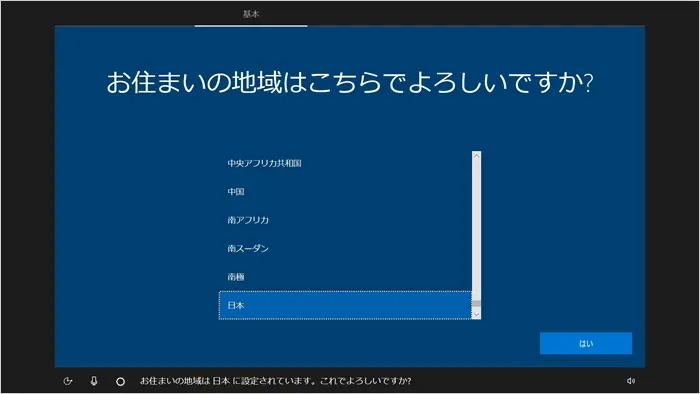
Task: Click the region list scrollbar thumb
Action: 476,304
